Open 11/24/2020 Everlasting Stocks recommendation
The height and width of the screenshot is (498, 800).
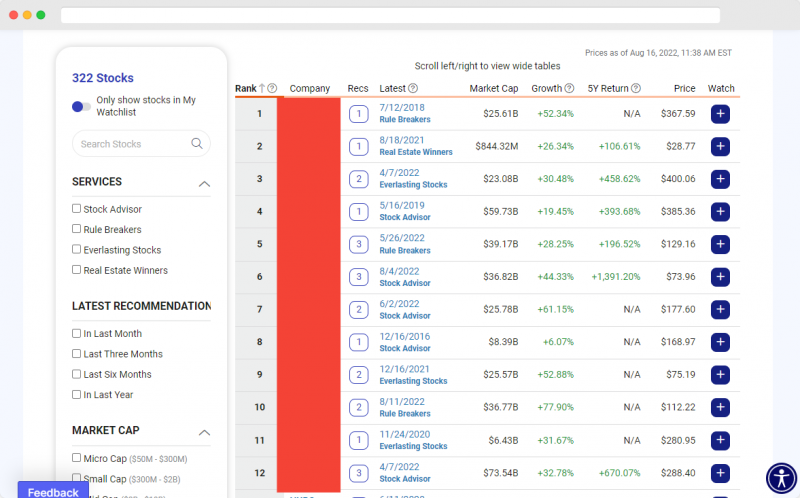(413, 440)
